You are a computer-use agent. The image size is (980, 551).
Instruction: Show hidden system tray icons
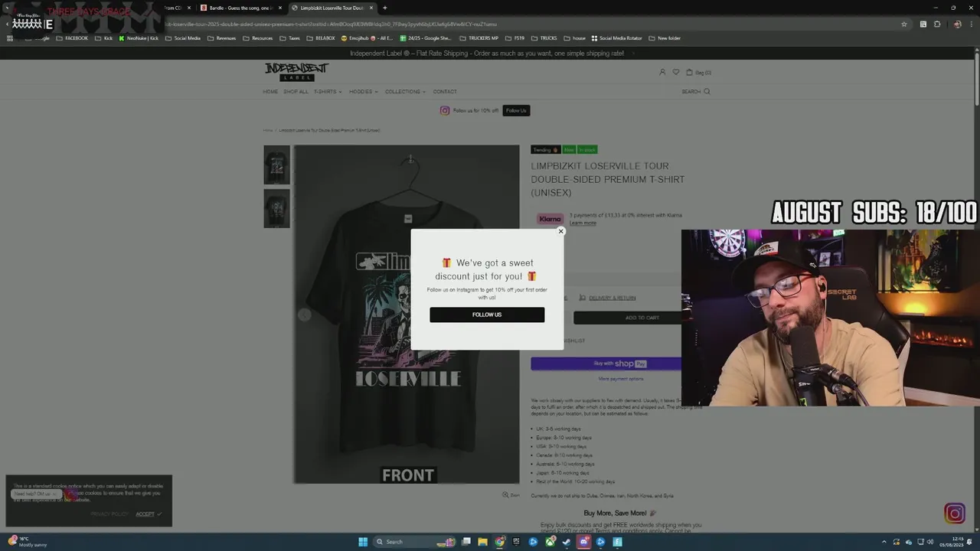884,542
